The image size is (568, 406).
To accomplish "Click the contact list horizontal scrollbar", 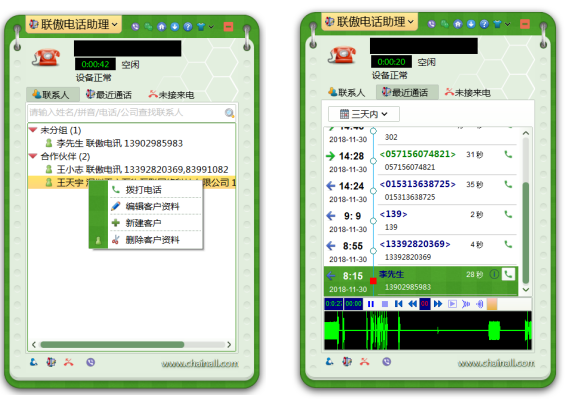I will click(112, 344).
